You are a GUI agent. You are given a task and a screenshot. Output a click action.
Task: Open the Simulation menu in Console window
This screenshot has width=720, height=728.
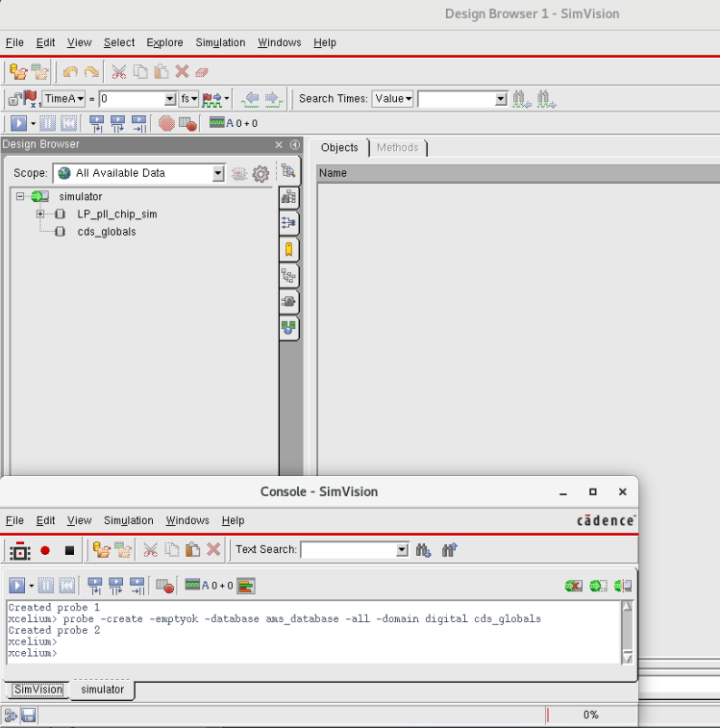tap(129, 520)
